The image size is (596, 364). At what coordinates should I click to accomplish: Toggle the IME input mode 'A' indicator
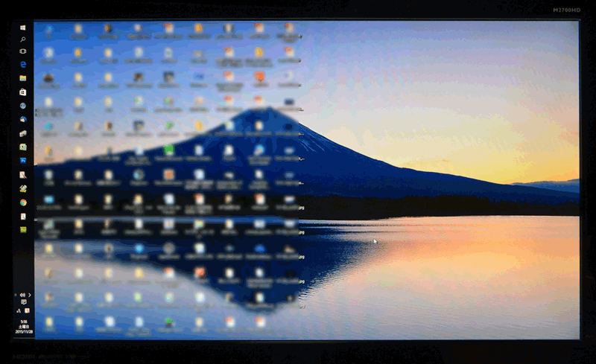point(19,311)
